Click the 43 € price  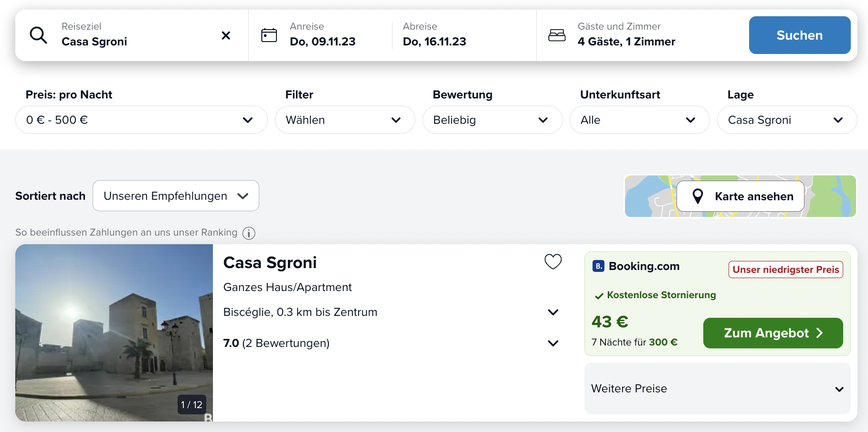click(x=610, y=322)
